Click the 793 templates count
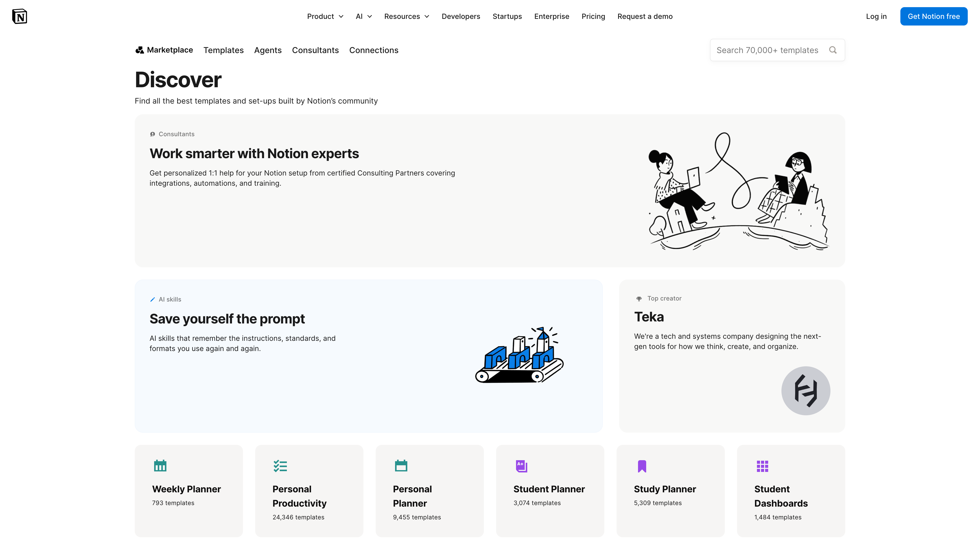Image resolution: width=980 pixels, height=551 pixels. [173, 503]
